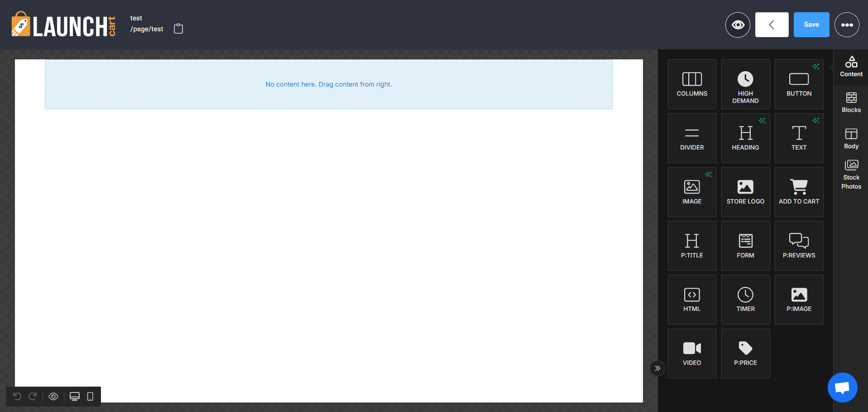Switch to mobile view mode
868x412 pixels.
(90, 397)
